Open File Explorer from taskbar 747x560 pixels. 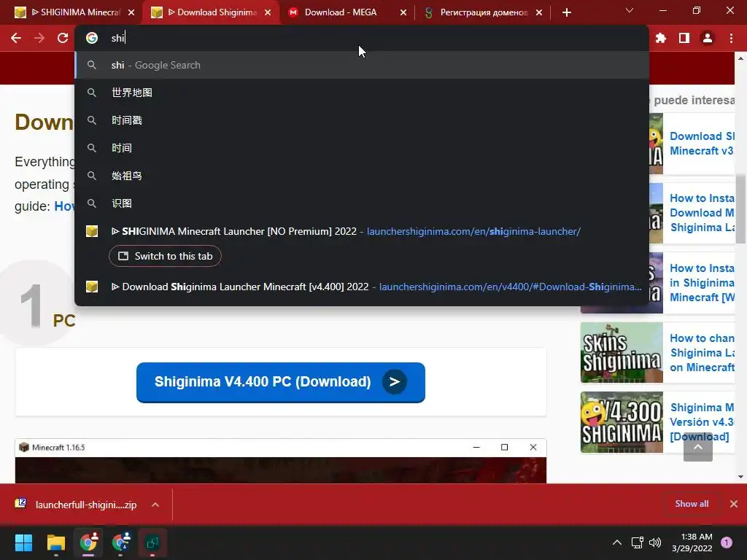[x=55, y=542]
